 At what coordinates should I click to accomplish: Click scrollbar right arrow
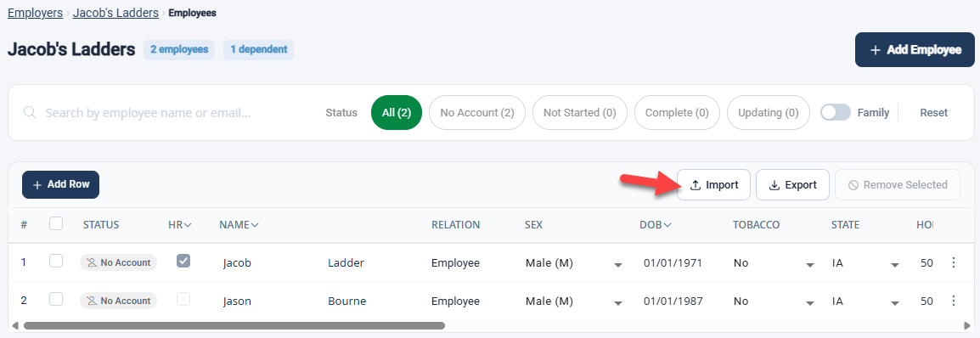click(967, 325)
